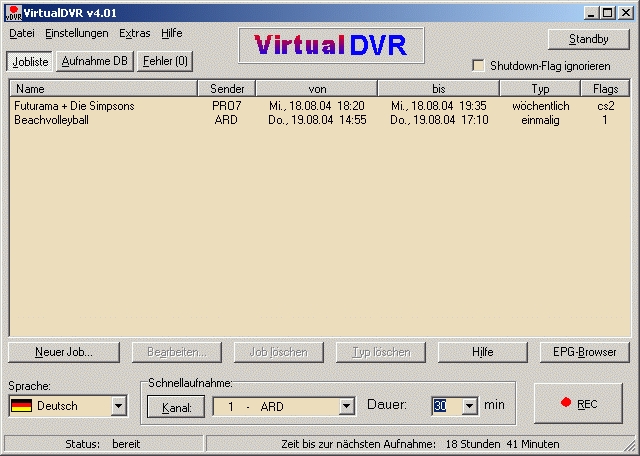Select the Beachvolleyball job entry
The width and height of the screenshot is (640, 456).
(x=51, y=120)
